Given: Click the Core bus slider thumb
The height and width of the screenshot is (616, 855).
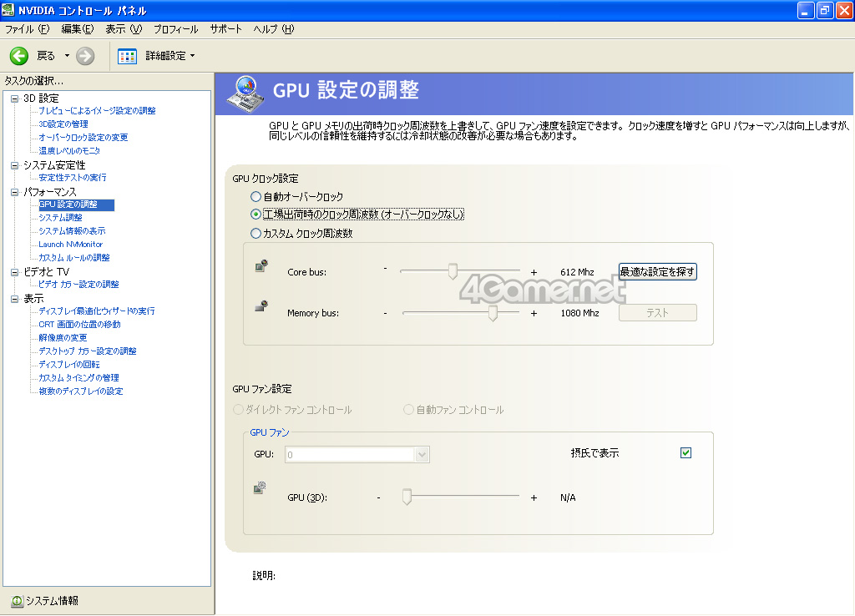Looking at the screenshot, I should click(x=453, y=271).
